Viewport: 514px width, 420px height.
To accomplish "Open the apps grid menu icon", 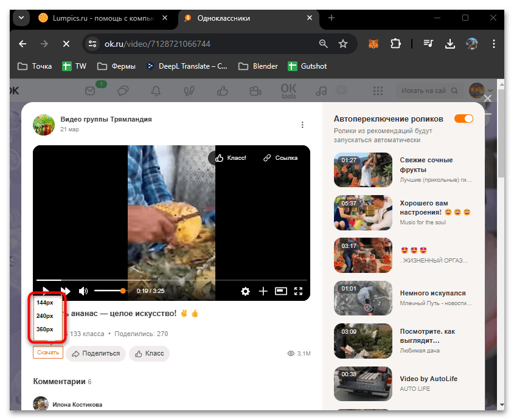I will coord(378,90).
